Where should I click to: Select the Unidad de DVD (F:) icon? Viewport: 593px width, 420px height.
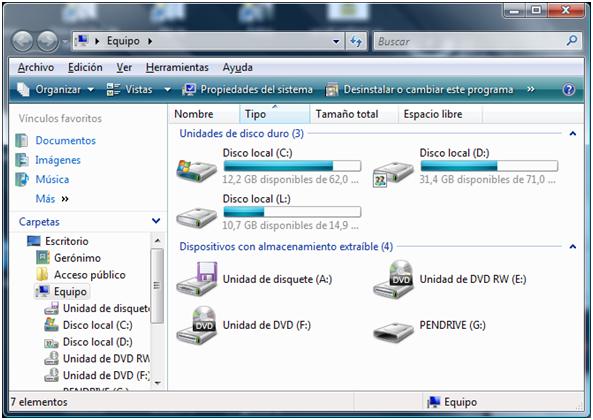[x=197, y=325]
